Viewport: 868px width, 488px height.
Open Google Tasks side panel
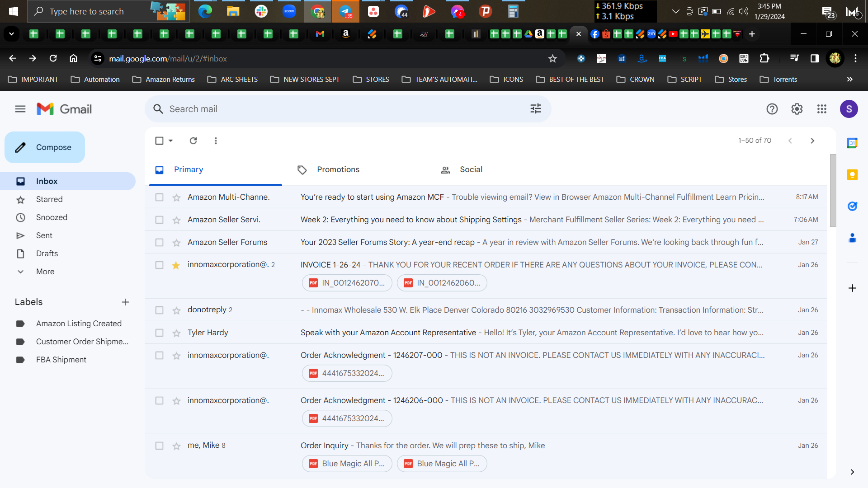click(852, 206)
